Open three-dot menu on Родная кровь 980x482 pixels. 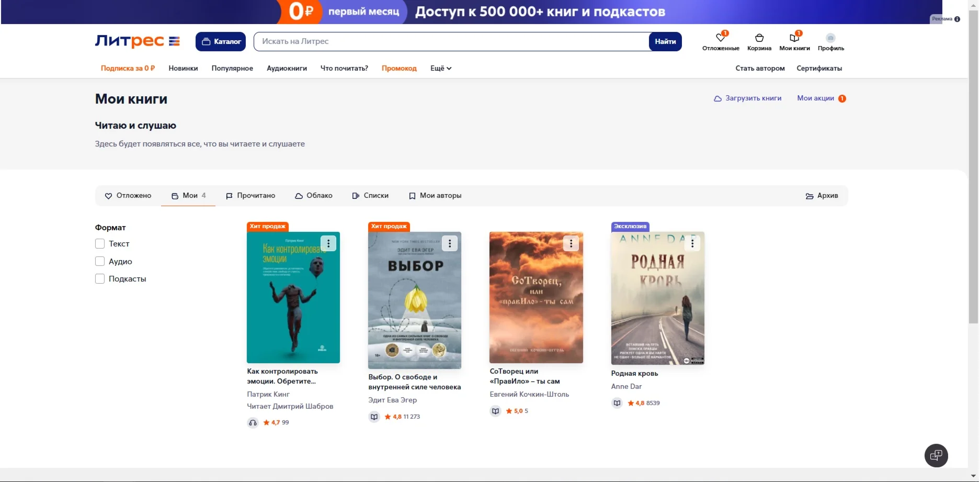point(692,243)
